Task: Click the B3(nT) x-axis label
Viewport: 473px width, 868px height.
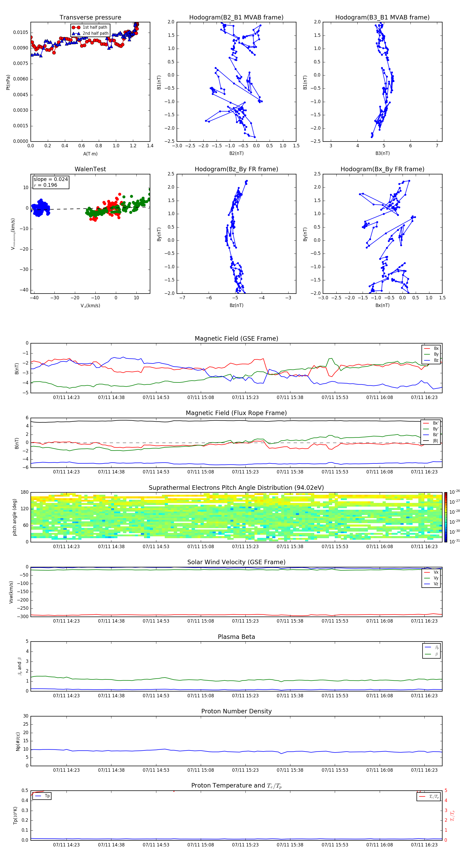Action: pos(382,153)
